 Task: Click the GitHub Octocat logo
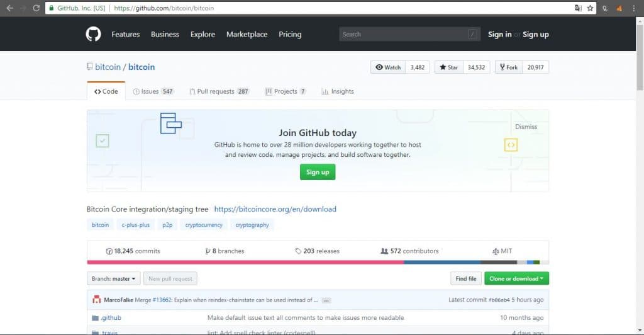coord(93,34)
